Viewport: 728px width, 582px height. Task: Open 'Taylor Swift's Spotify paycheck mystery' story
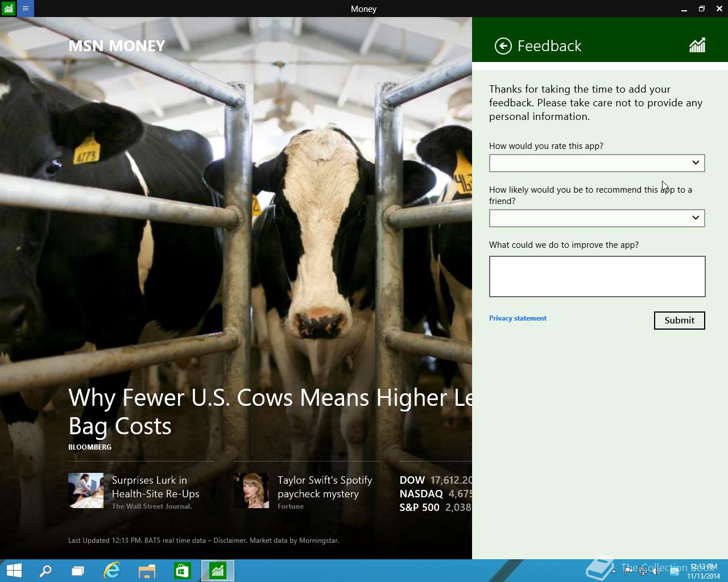(325, 487)
